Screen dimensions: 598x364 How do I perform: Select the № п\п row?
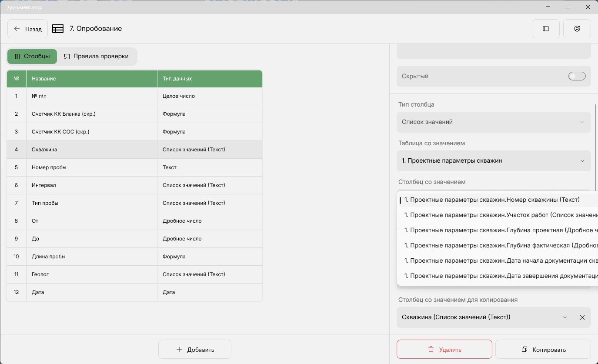click(134, 96)
